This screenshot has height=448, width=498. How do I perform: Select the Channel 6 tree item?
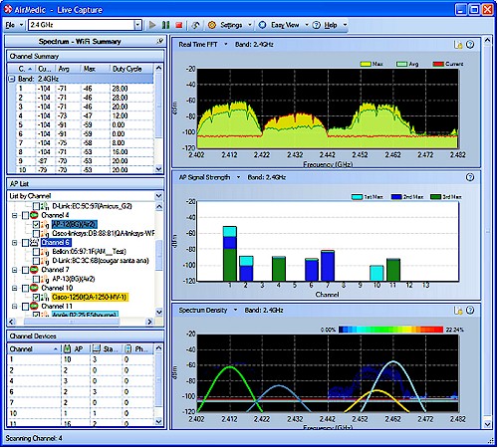[x=56, y=243]
